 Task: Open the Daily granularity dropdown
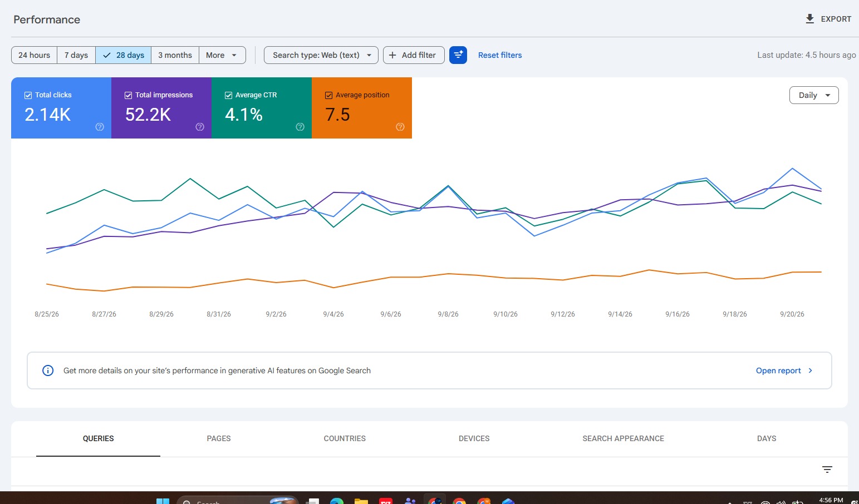coord(814,95)
